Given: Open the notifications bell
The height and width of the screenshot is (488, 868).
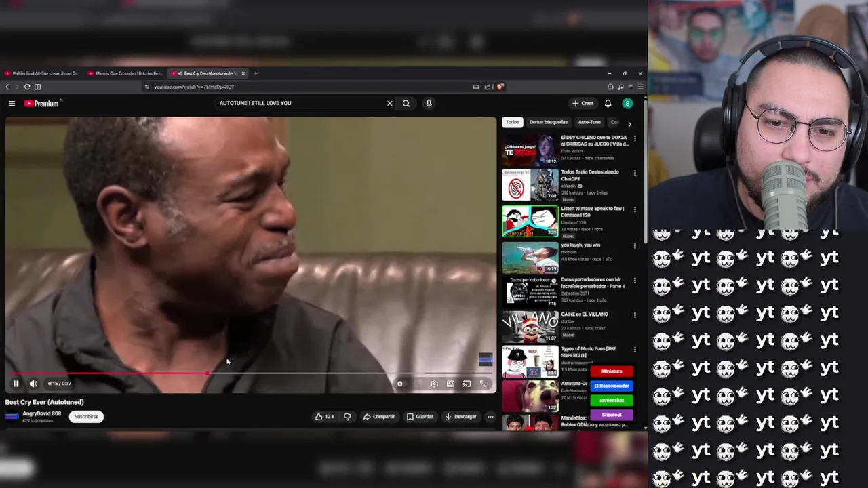Looking at the screenshot, I should [x=608, y=103].
